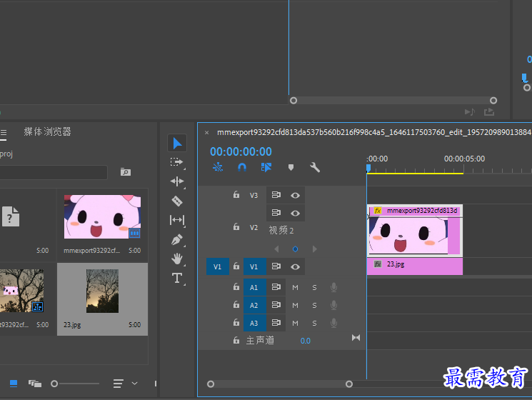The image size is (532, 400).
Task: Select the Type tool
Action: [177, 278]
